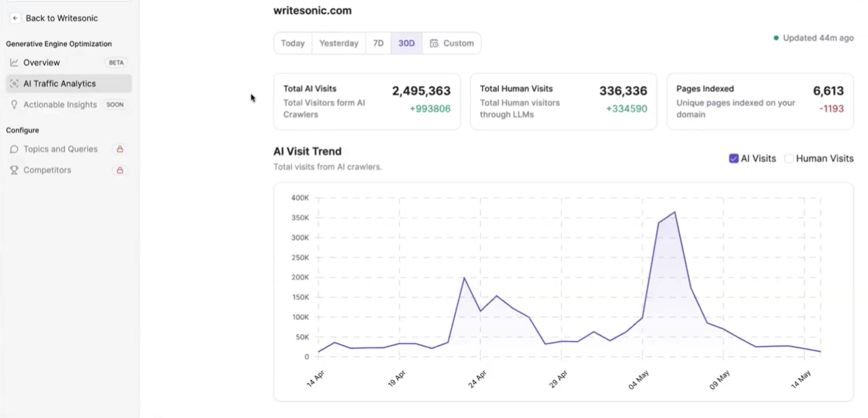
Task: Click the Total AI Visits stat card
Action: tap(367, 101)
